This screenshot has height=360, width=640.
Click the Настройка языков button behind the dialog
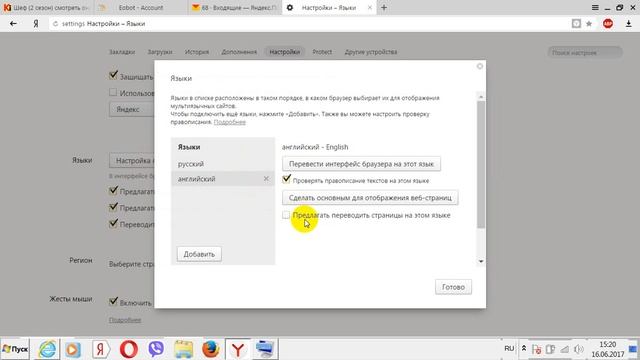(131, 160)
